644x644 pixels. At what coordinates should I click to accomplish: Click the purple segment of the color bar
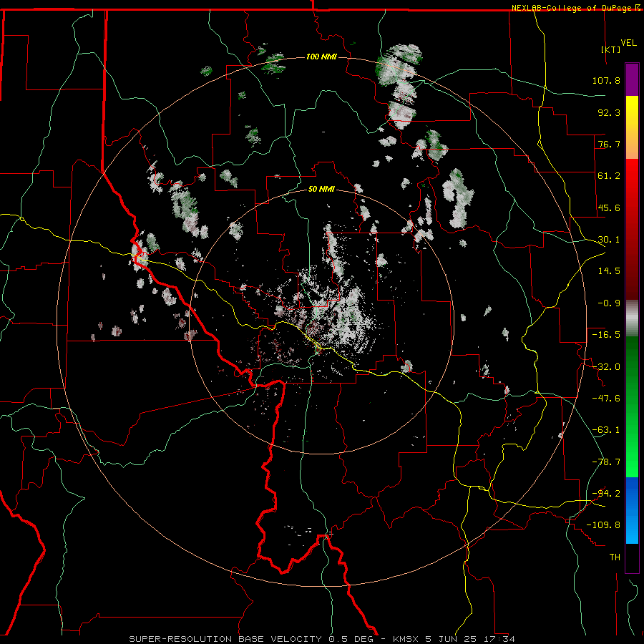632,79
